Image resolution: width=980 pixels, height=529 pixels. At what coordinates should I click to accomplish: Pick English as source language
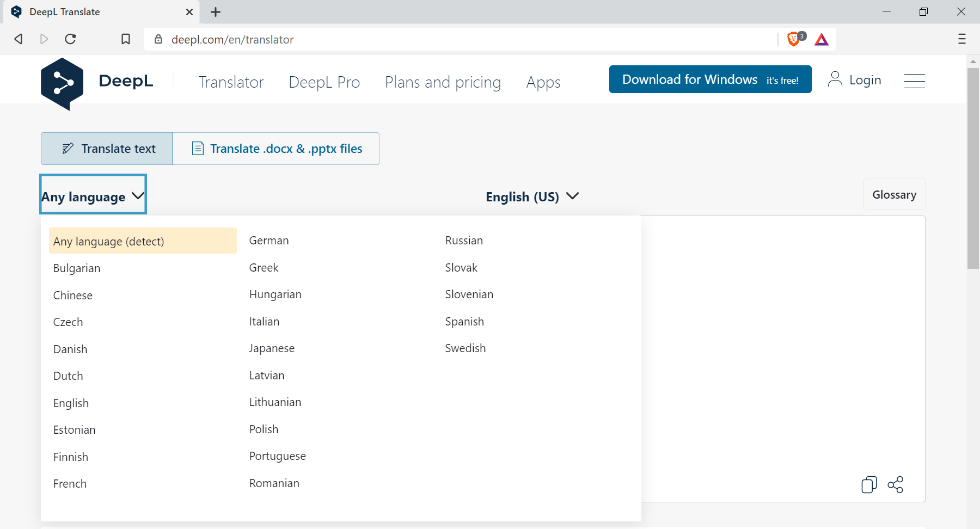coord(71,403)
